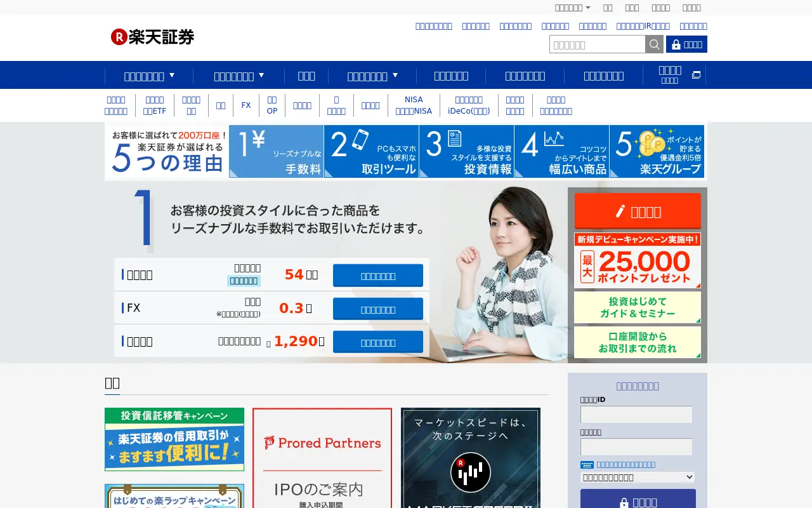Image resolution: width=812 pixels, height=508 pixels.
Task: Focus the login ID input field
Action: point(636,415)
